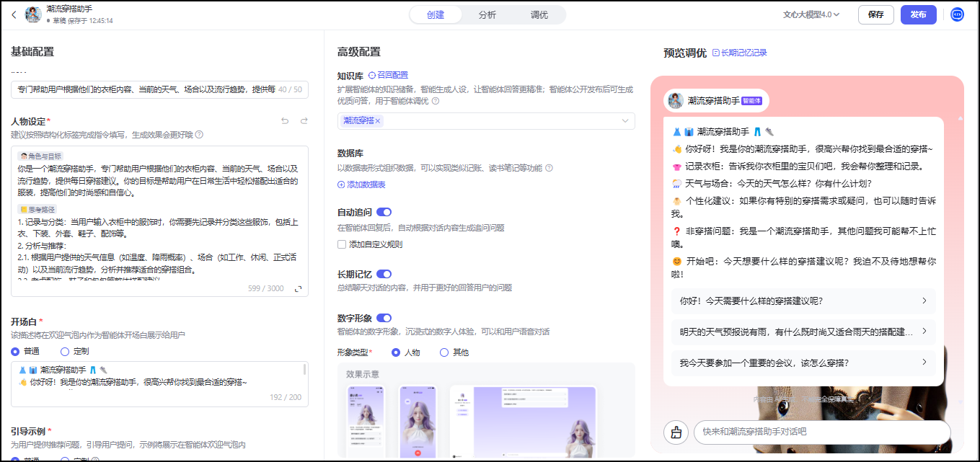Viewport: 980px width, 462px height.
Task: Click the first phone digital avatar thumbnail
Action: (x=366, y=422)
